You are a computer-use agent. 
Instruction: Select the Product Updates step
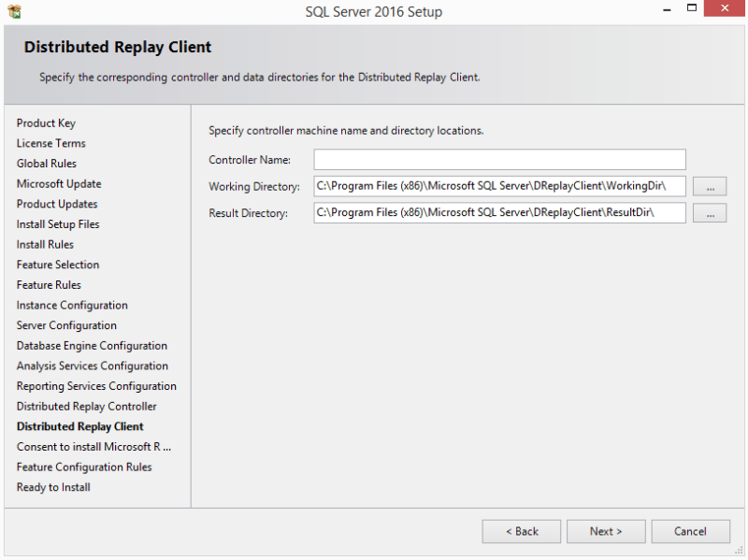57,204
